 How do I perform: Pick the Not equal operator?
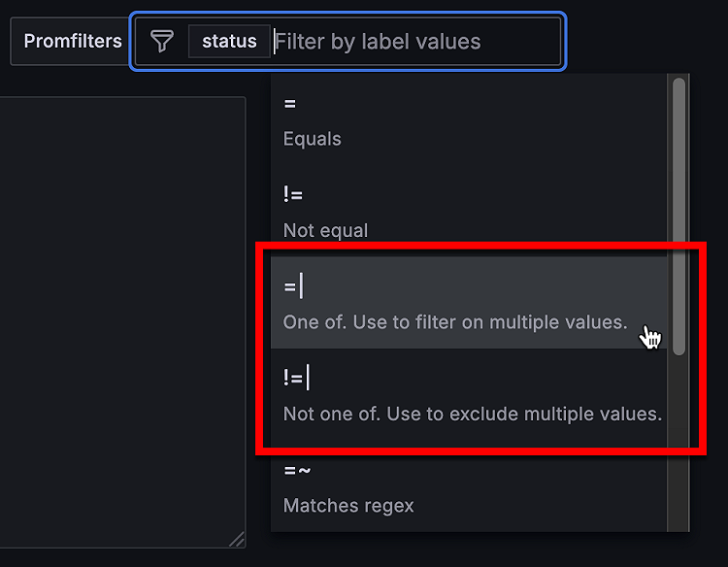pos(325,231)
